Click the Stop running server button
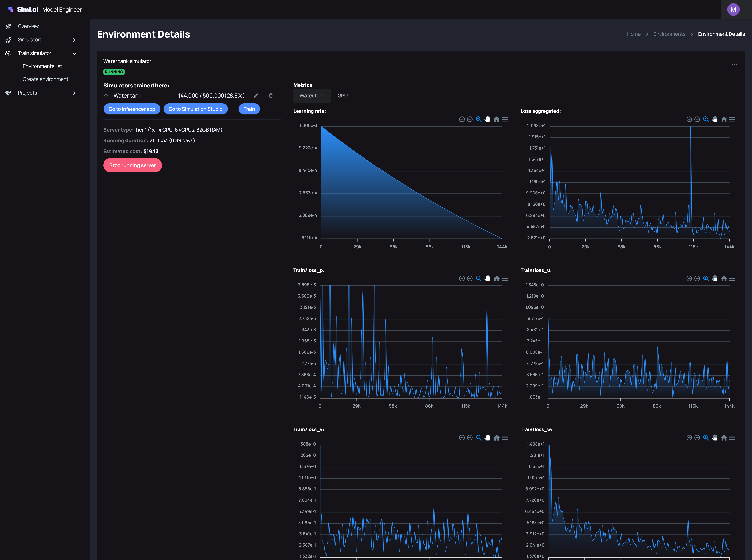This screenshot has width=752, height=560. (x=132, y=166)
